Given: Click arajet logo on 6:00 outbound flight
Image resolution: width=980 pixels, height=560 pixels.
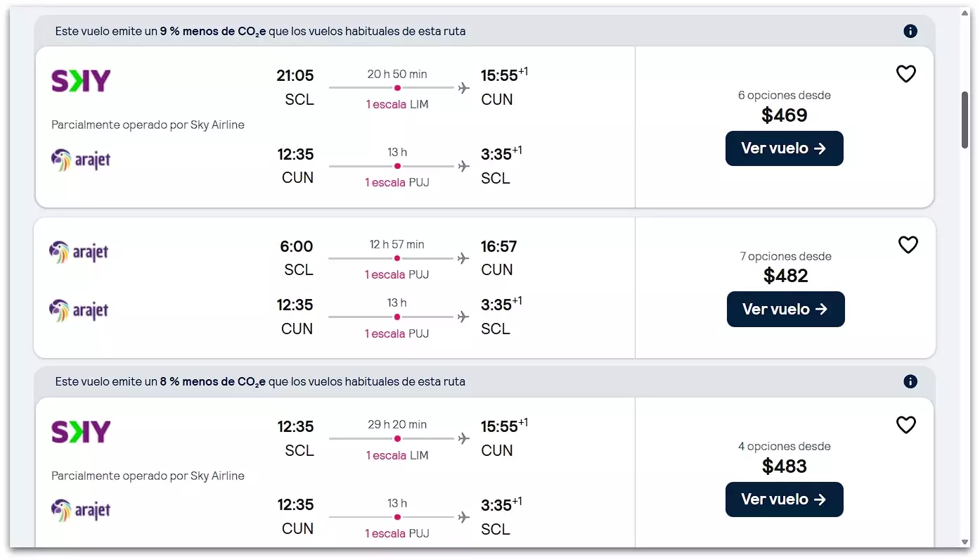Looking at the screenshot, I should tap(79, 252).
